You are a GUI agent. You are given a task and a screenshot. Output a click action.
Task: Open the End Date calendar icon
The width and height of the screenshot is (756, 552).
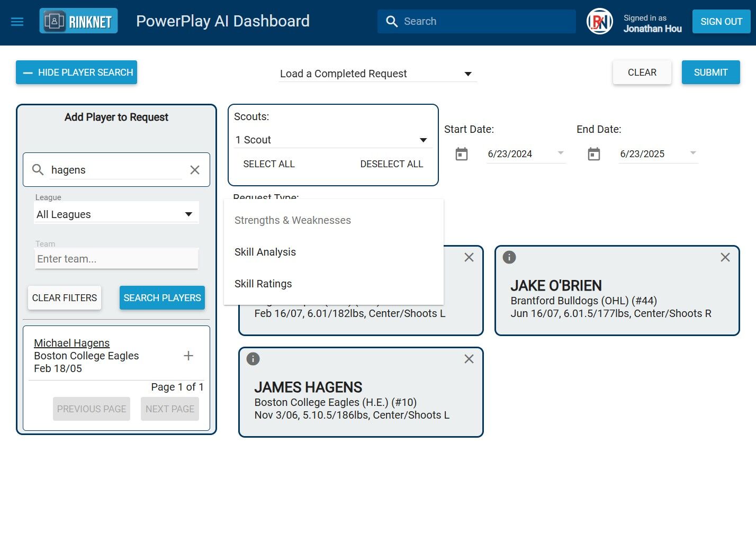click(x=594, y=154)
